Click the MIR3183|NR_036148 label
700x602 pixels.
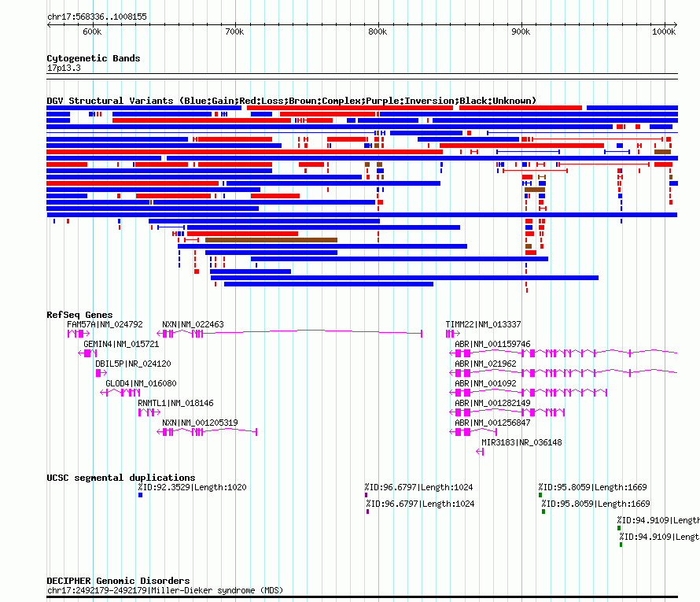tap(521, 442)
